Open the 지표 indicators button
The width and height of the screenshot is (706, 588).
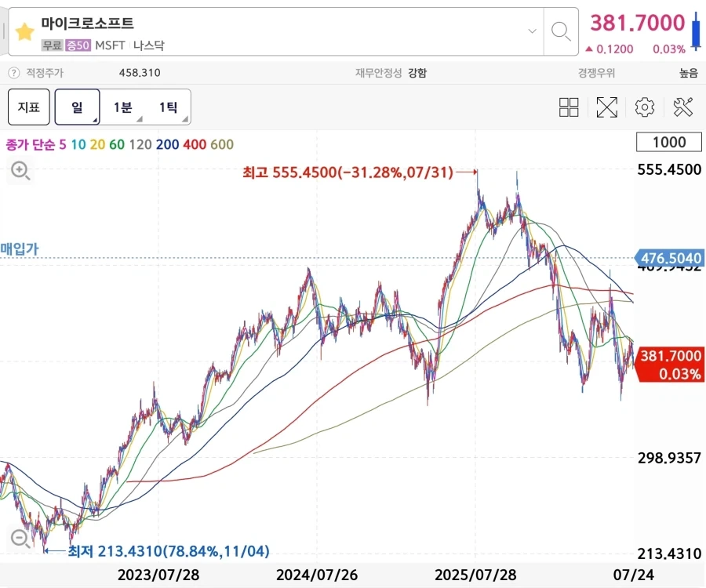29,107
